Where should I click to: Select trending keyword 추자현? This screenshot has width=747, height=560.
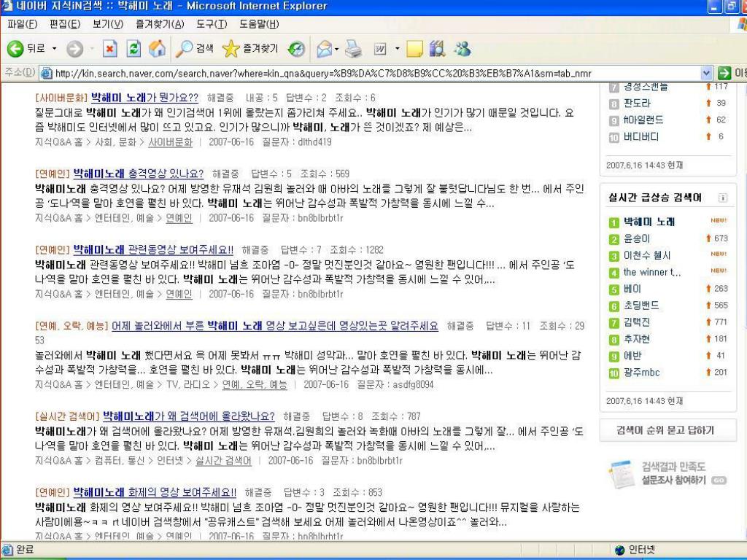tap(636, 339)
